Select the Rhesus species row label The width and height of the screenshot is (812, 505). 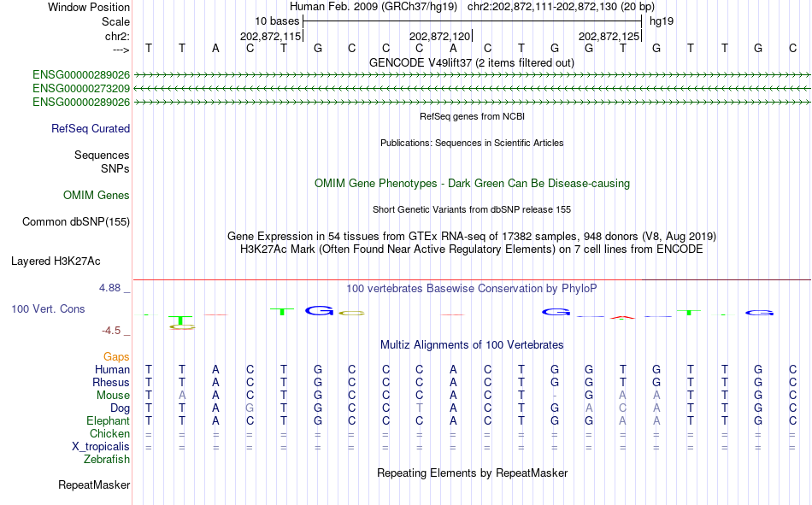click(x=111, y=382)
